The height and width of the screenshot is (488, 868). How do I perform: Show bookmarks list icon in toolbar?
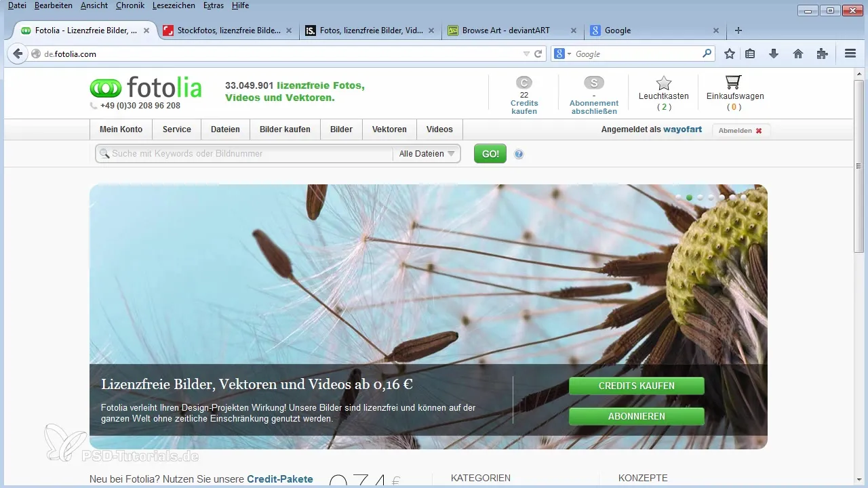(750, 54)
